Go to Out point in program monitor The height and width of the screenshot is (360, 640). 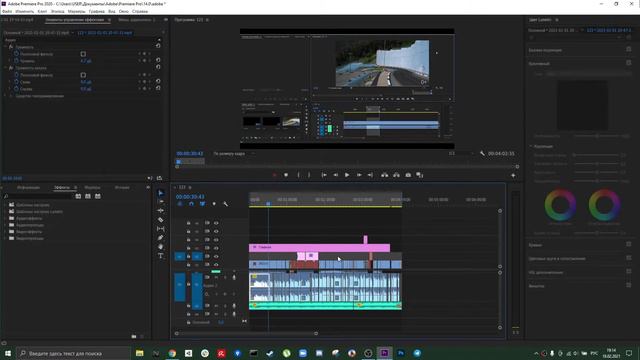pyautogui.click(x=370, y=175)
